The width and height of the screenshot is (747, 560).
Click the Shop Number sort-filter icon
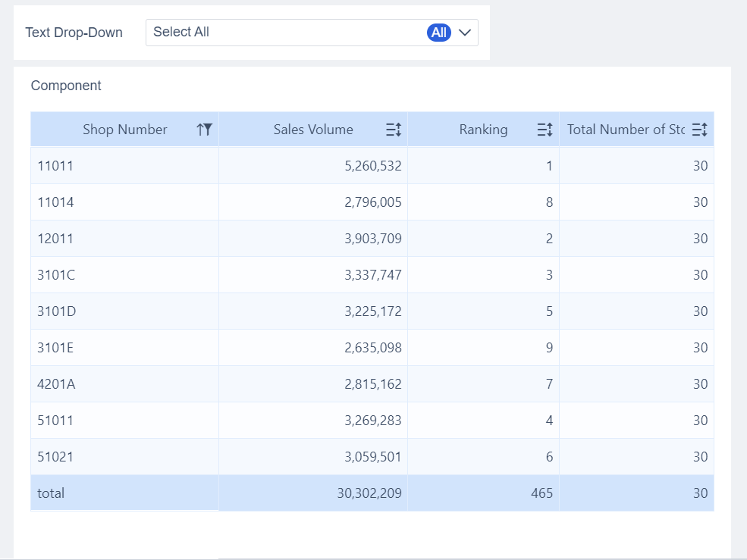pyautogui.click(x=204, y=130)
